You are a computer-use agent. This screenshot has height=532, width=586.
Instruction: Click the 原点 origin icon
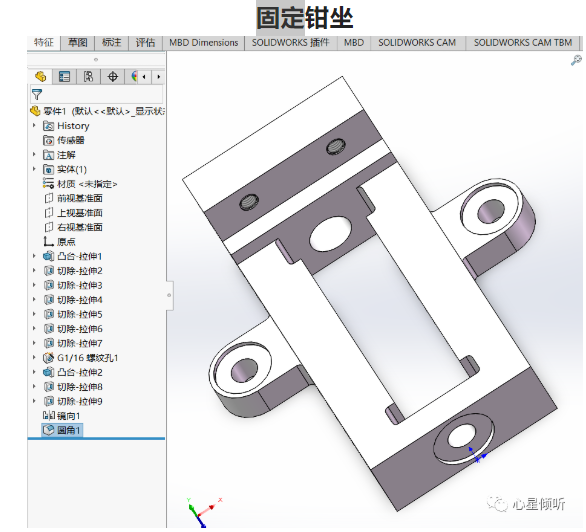point(49,242)
